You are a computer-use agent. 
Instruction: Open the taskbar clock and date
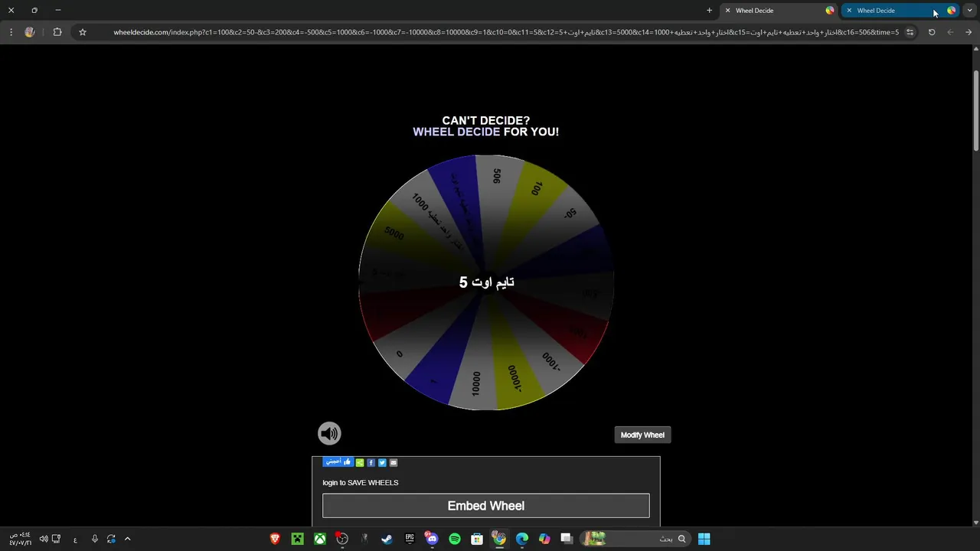(x=21, y=539)
